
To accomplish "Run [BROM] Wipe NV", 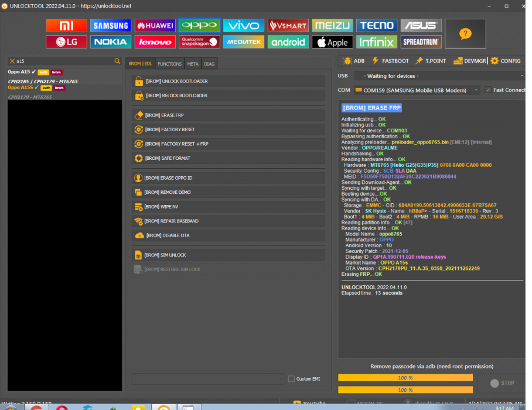I will [229, 207].
